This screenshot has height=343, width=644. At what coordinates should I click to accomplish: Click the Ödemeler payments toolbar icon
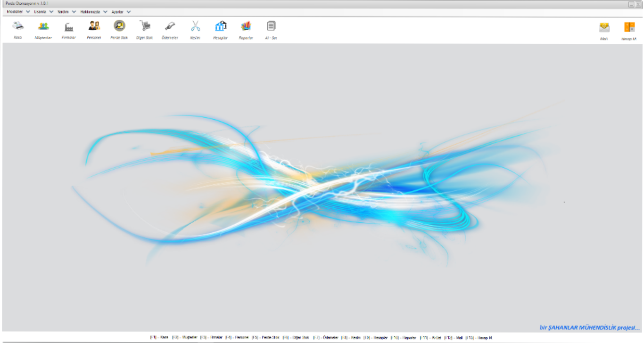coord(170,26)
